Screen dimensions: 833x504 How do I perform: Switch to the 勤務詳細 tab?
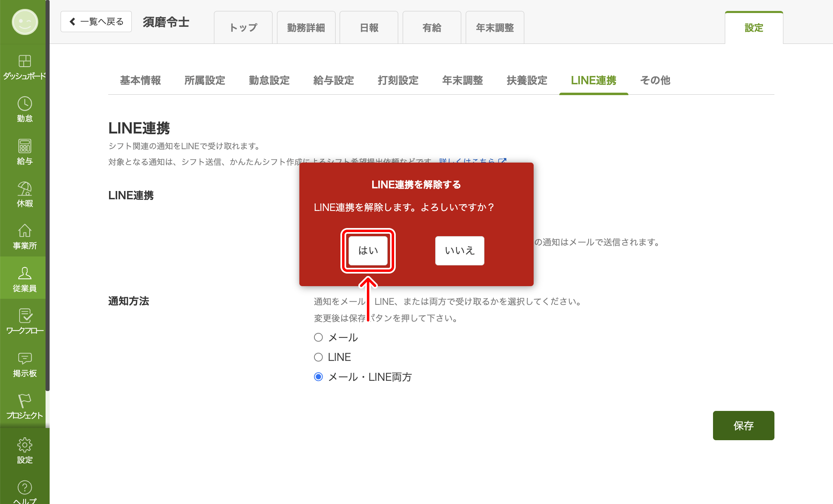click(306, 28)
